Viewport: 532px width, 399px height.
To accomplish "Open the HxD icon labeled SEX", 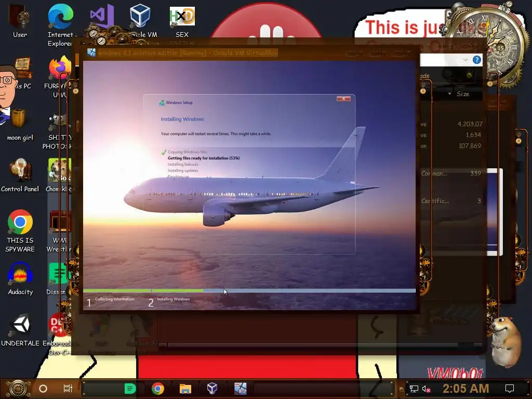I will point(182,21).
